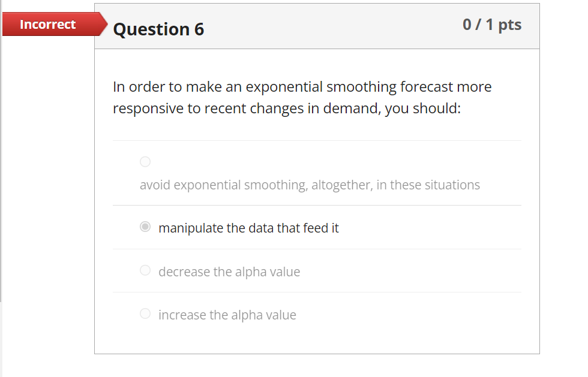Click the answer text 'increase the alpha value'
Screen dimensions: 588x377
pos(226,314)
